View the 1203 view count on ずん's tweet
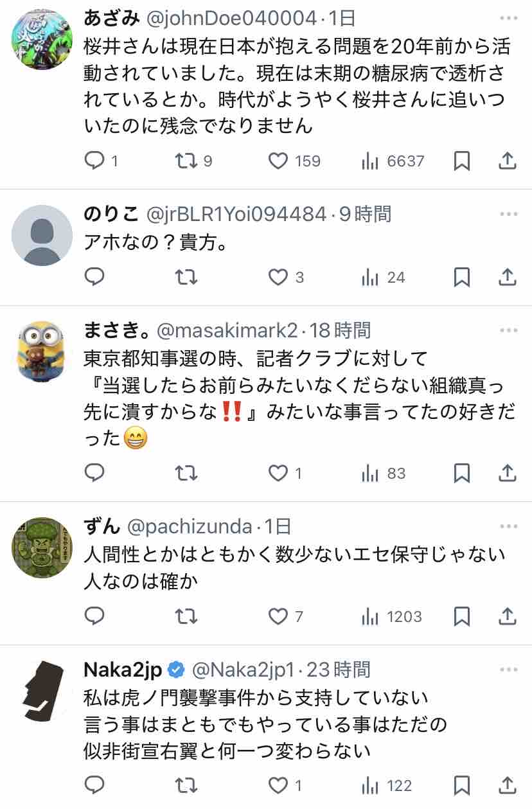 (x=393, y=617)
